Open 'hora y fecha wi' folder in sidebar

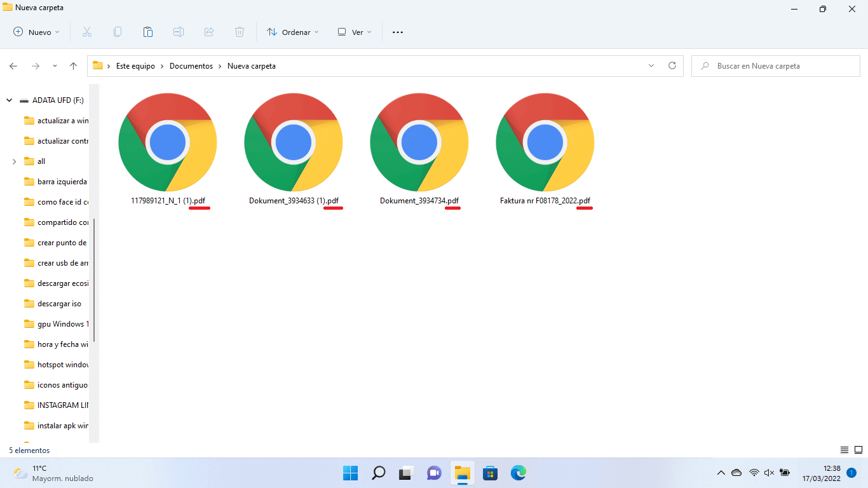[x=57, y=344]
